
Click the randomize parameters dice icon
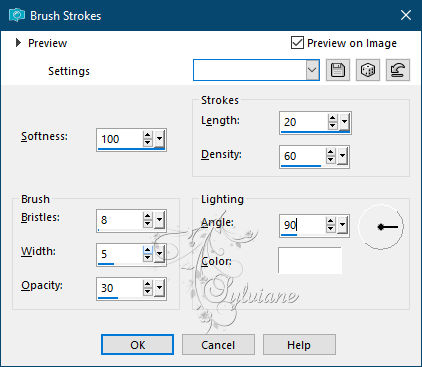coord(368,70)
